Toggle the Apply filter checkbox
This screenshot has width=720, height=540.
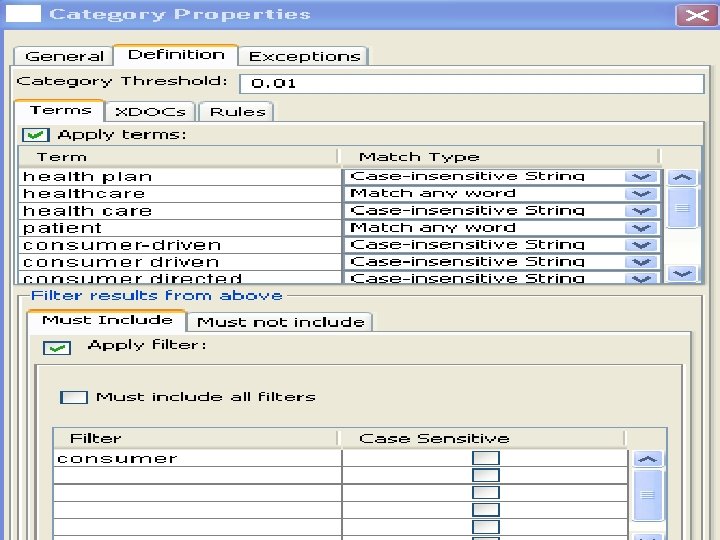point(57,348)
